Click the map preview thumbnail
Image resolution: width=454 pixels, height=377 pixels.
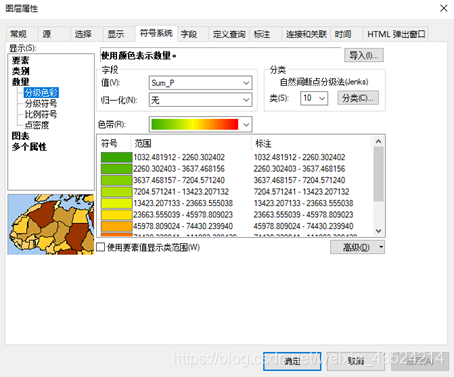coord(51,224)
